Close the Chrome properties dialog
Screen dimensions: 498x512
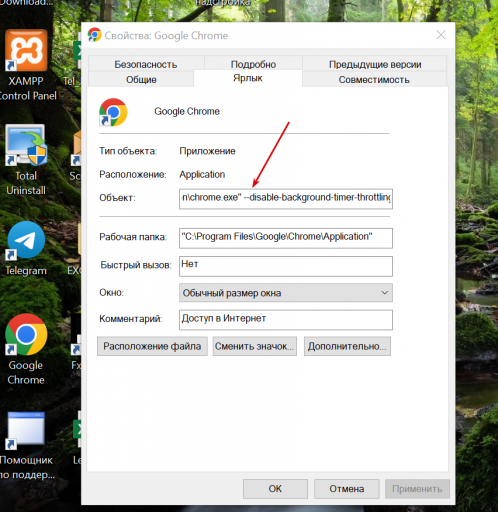pyautogui.click(x=441, y=35)
